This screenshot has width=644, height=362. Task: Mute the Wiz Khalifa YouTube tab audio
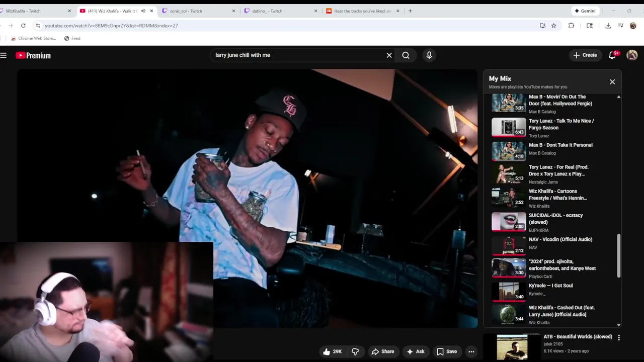tap(143, 11)
